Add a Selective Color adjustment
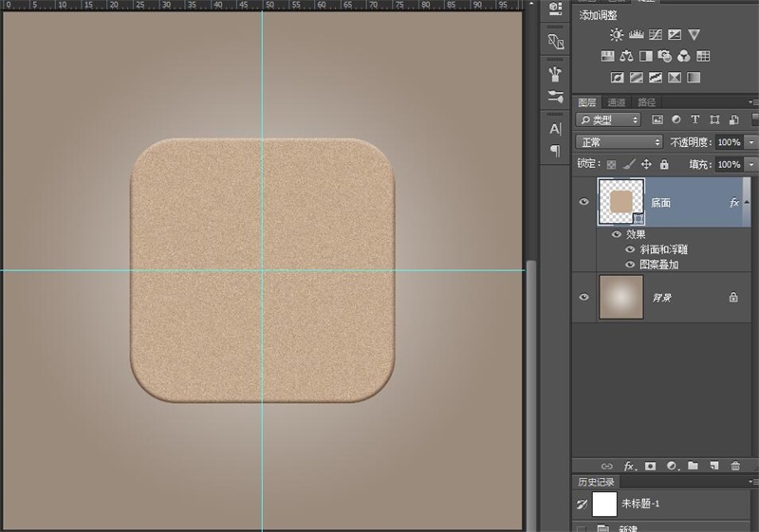Image resolution: width=759 pixels, height=532 pixels. tap(675, 78)
